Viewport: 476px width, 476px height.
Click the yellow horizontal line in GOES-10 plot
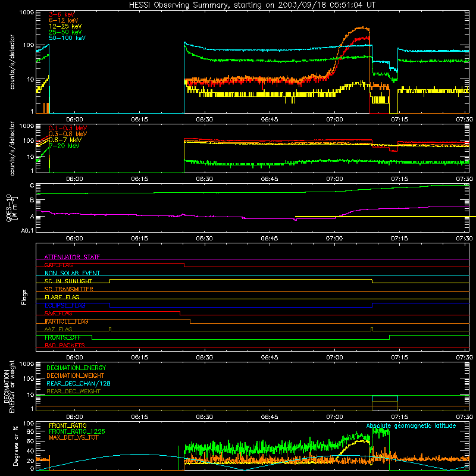(x=386, y=217)
